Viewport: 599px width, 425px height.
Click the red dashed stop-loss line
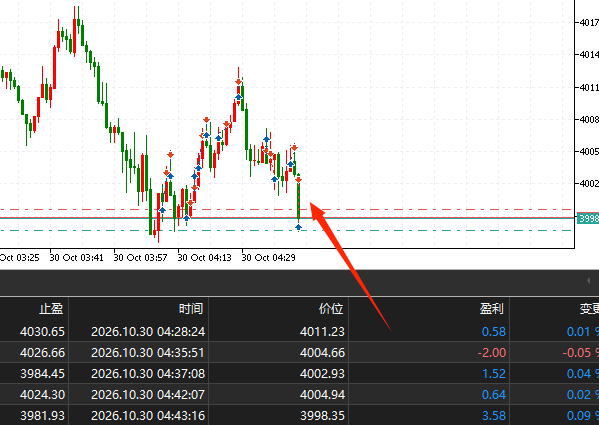[x=287, y=210]
